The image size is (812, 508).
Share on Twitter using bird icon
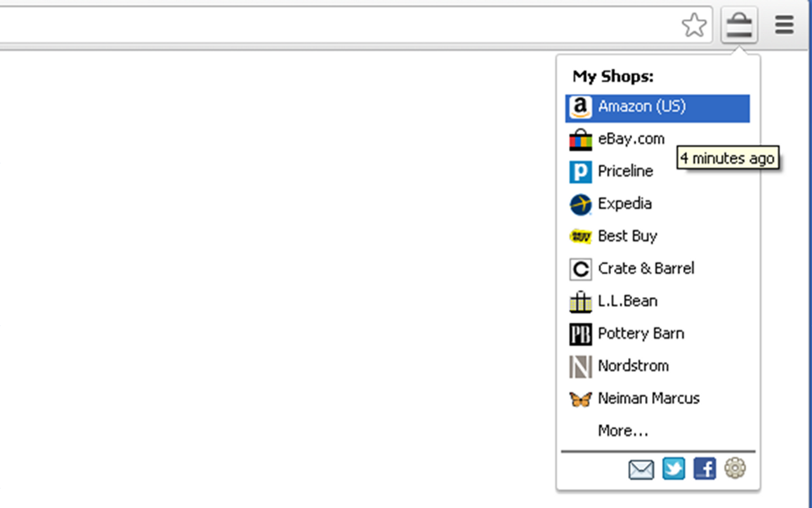point(673,469)
